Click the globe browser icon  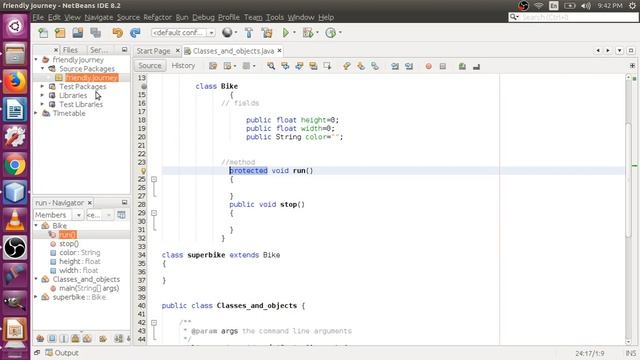click(227, 33)
